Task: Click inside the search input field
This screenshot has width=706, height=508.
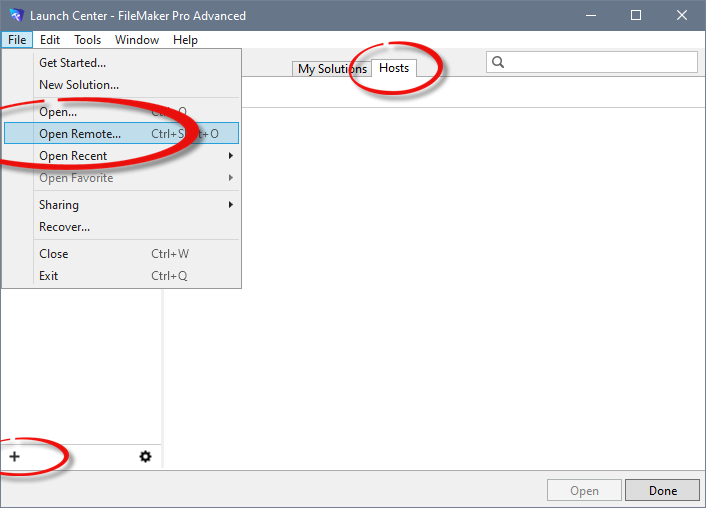Action: [x=592, y=62]
